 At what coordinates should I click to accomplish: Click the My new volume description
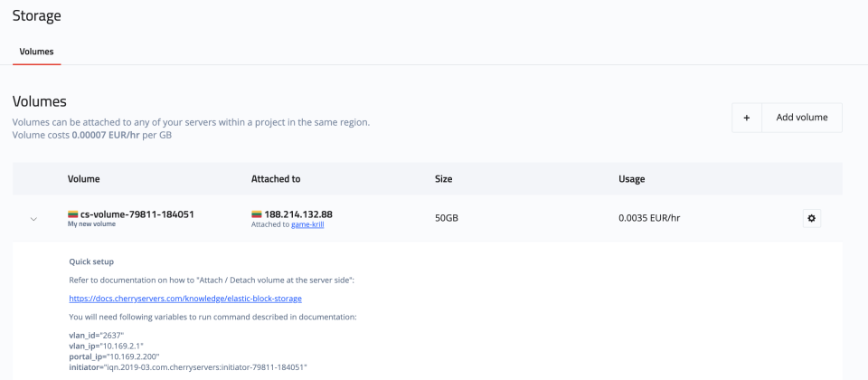coord(91,224)
